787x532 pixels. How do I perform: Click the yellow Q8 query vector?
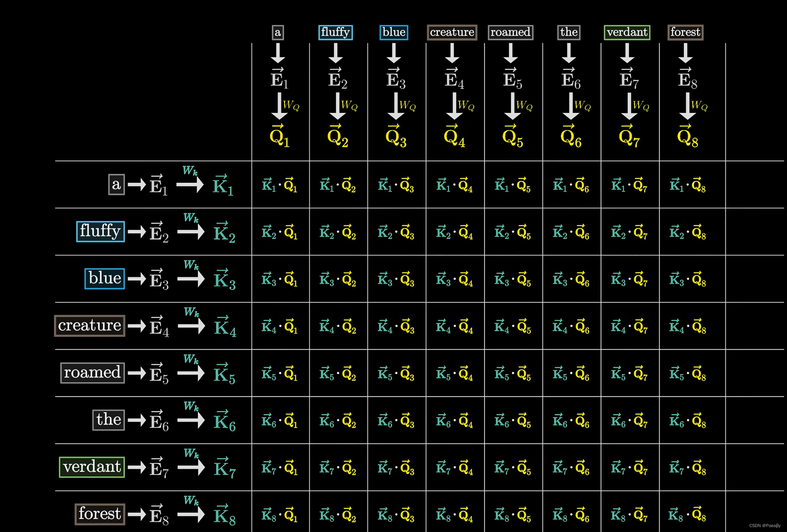pyautogui.click(x=688, y=136)
